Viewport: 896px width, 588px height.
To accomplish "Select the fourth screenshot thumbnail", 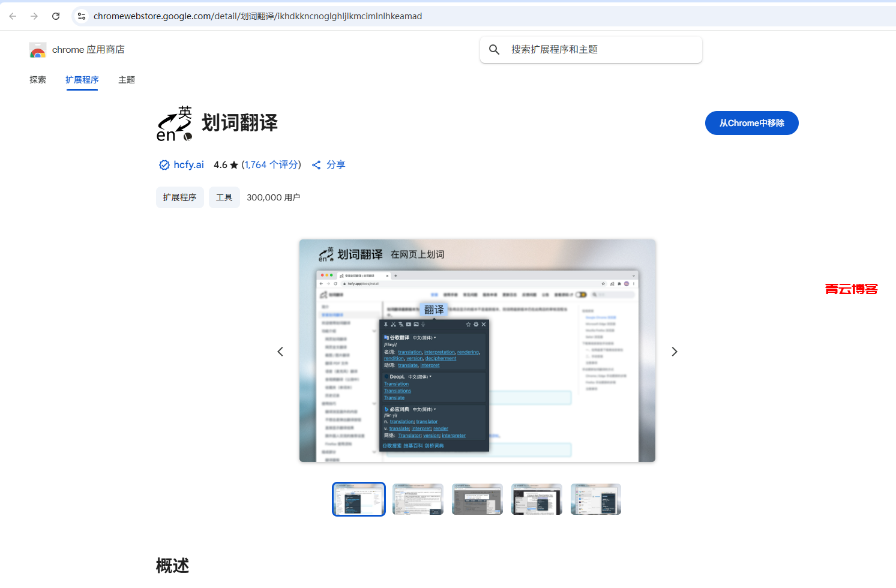I will pos(537,499).
